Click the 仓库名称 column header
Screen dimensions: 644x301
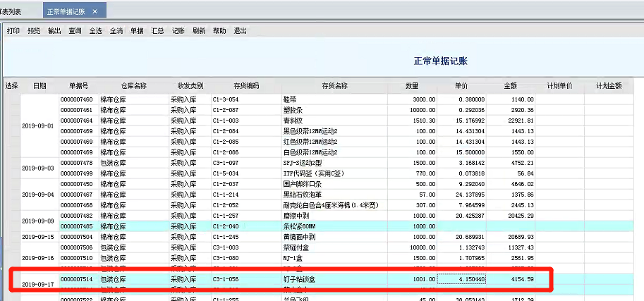(134, 86)
